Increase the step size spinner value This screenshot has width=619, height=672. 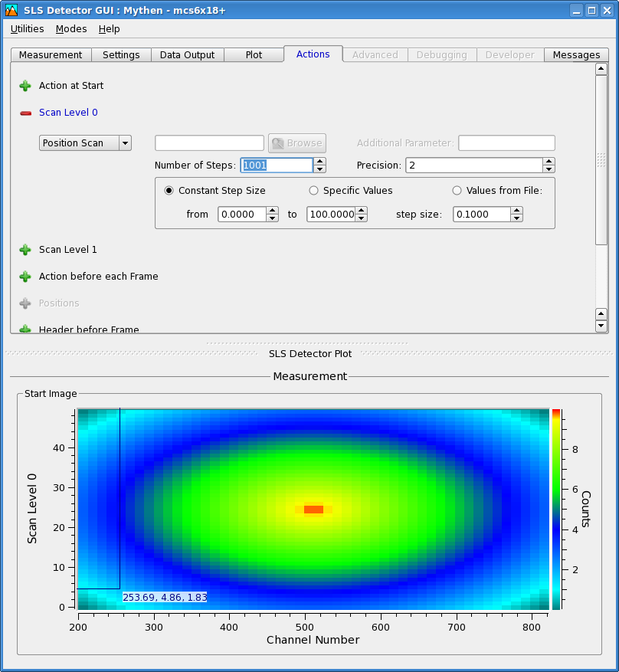click(517, 211)
